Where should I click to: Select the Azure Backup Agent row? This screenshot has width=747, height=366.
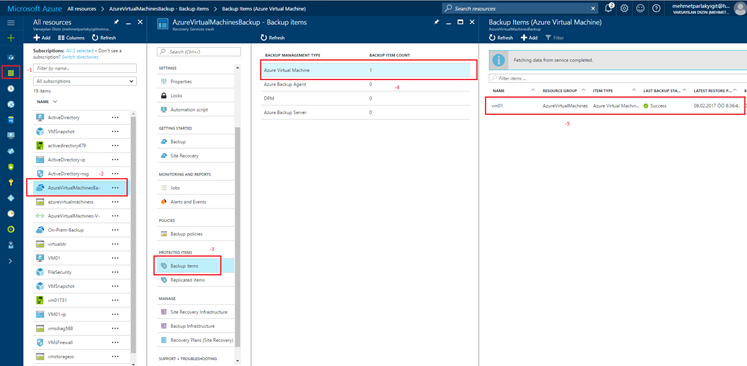[365, 84]
